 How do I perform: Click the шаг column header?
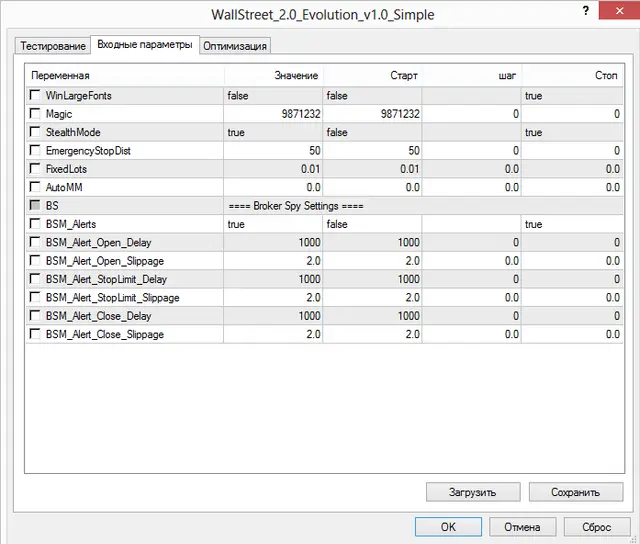(x=471, y=75)
